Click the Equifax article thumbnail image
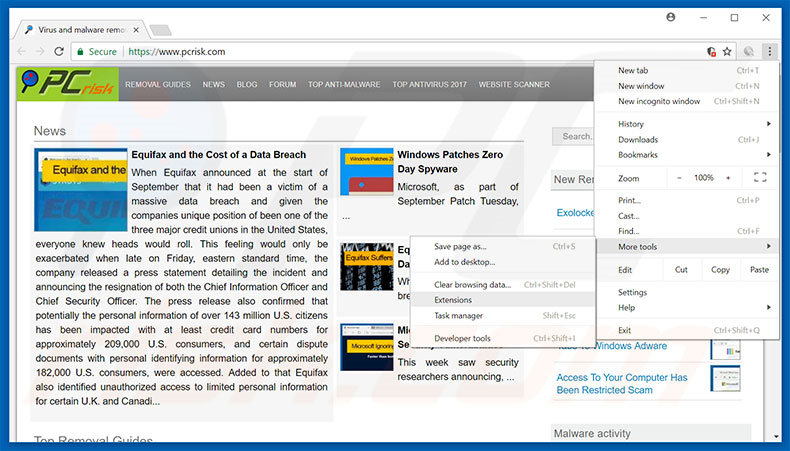Image resolution: width=790 pixels, height=451 pixels. (81, 189)
